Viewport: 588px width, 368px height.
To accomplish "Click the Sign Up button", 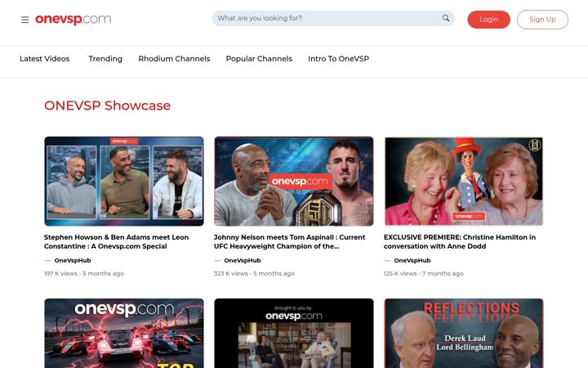I will click(x=542, y=20).
